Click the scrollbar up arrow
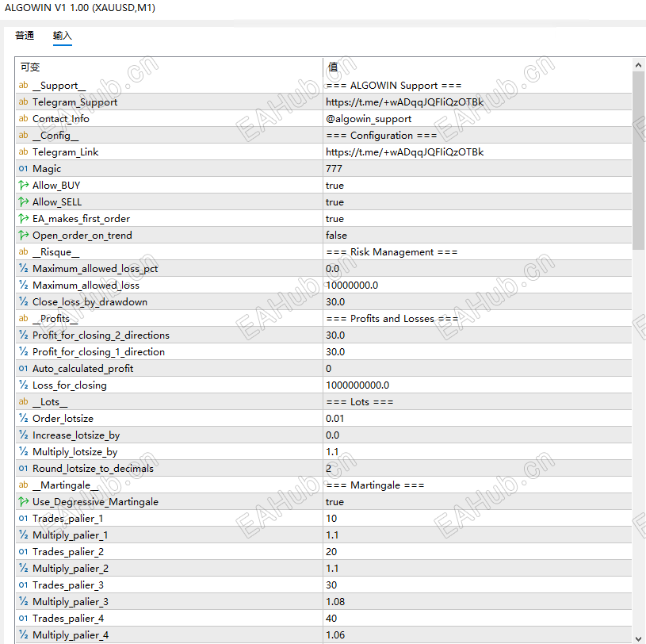This screenshot has height=644, width=646. coord(638,65)
